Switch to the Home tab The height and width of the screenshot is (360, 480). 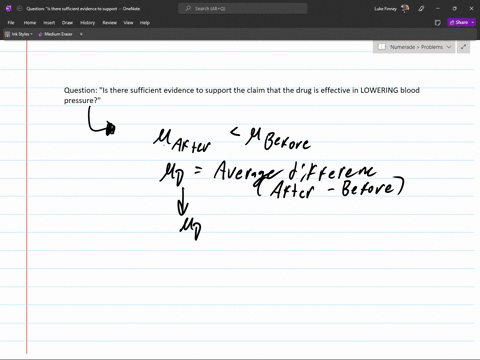click(30, 23)
